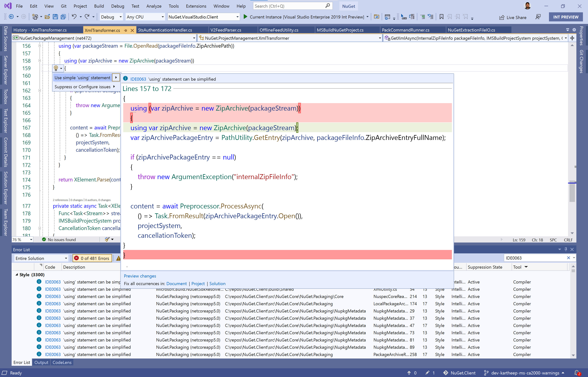Collapse the Style (3300) group
The image size is (588, 377).
[17, 274]
